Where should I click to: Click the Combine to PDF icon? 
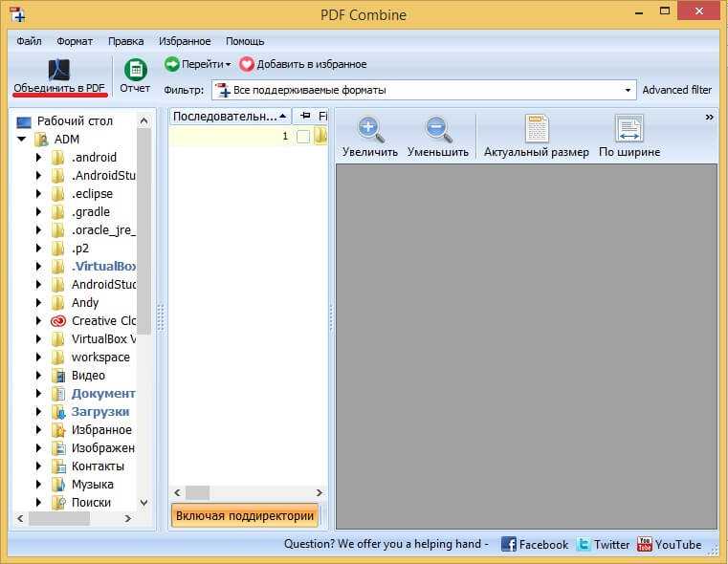(x=59, y=70)
